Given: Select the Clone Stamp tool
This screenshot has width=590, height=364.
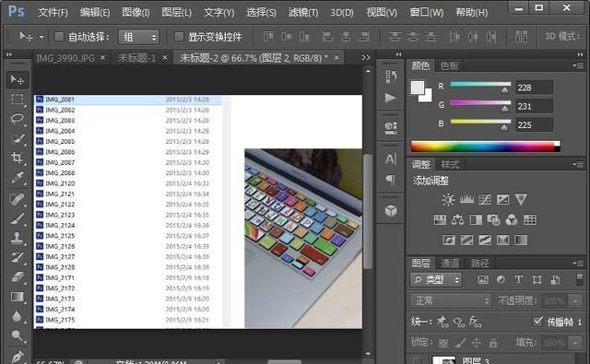Looking at the screenshot, I should click(x=18, y=238).
